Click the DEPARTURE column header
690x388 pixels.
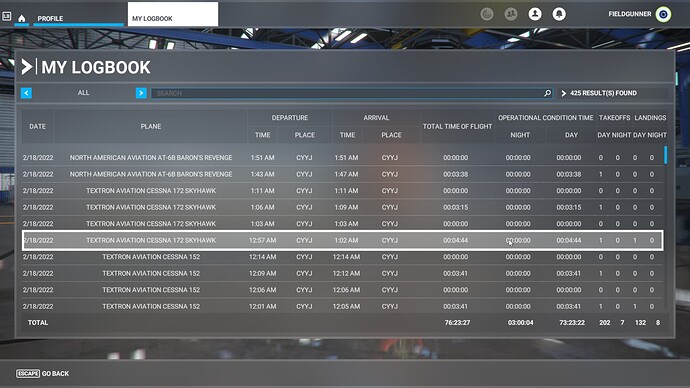tap(290, 118)
